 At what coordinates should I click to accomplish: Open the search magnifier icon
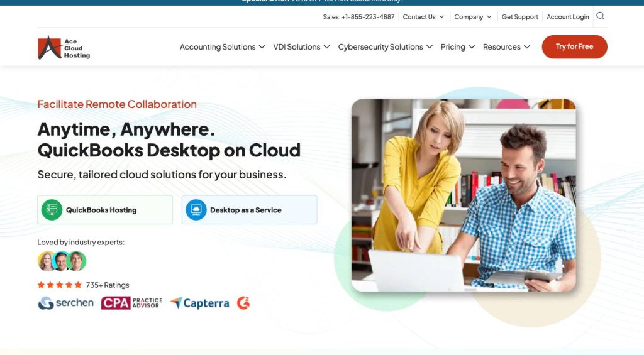(600, 16)
